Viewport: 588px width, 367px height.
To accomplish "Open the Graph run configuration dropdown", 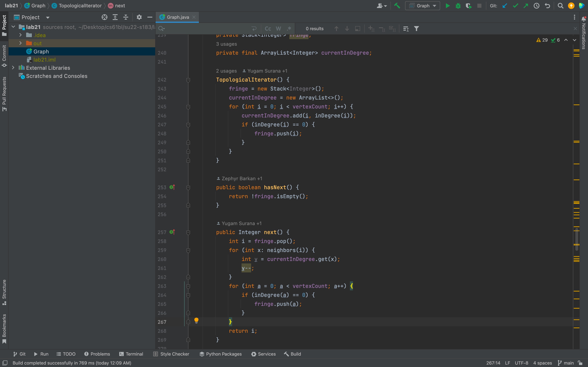I will [423, 6].
